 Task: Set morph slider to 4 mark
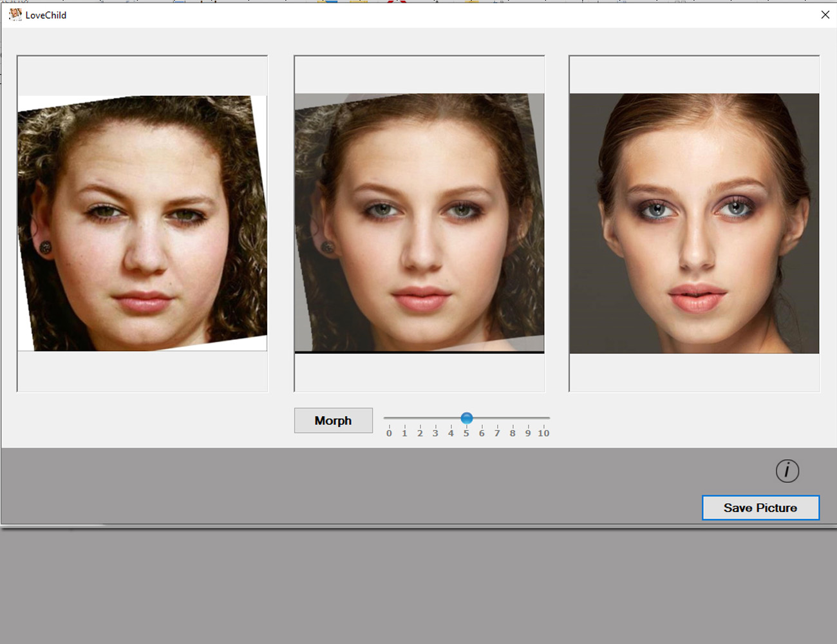[x=451, y=419]
